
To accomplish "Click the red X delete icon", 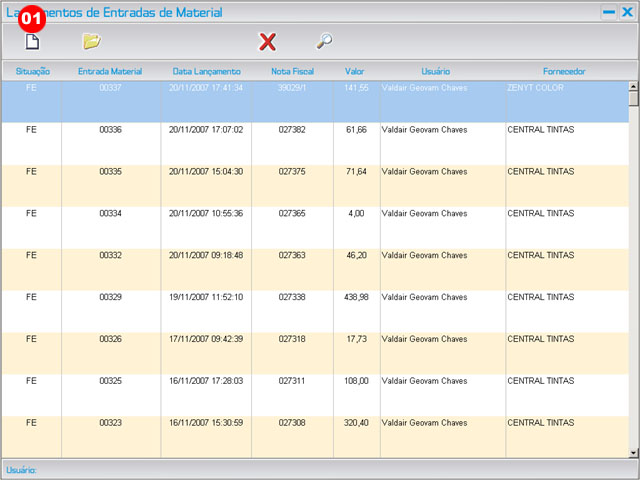I will [267, 41].
